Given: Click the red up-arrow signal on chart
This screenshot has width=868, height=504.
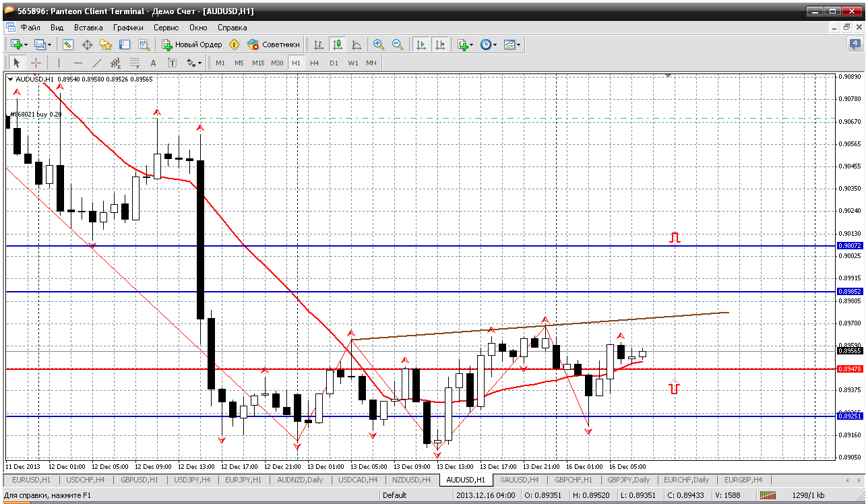Looking at the screenshot, I should [x=675, y=387].
